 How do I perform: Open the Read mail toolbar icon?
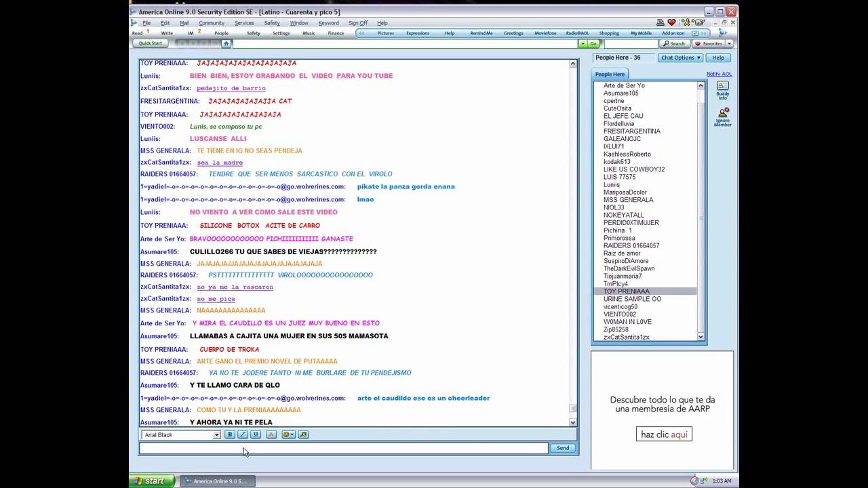139,33
